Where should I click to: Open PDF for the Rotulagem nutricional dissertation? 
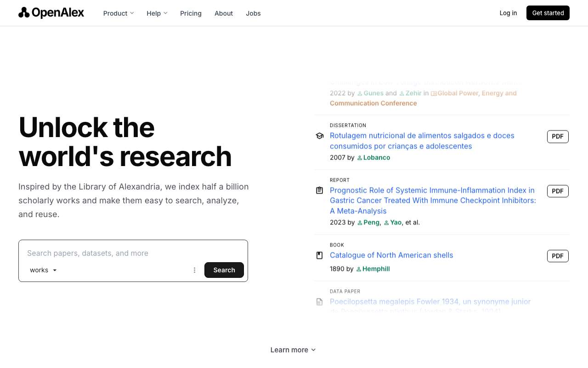[558, 137]
